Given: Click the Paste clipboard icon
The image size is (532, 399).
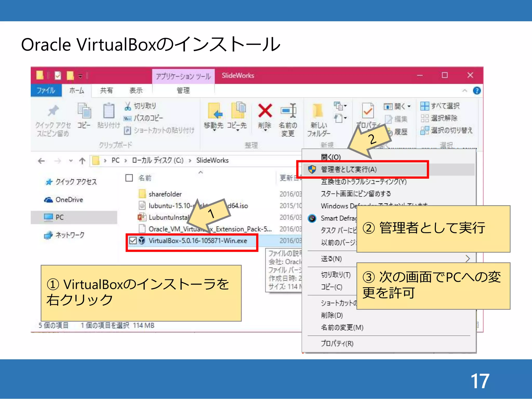Looking at the screenshot, I should click(109, 111).
